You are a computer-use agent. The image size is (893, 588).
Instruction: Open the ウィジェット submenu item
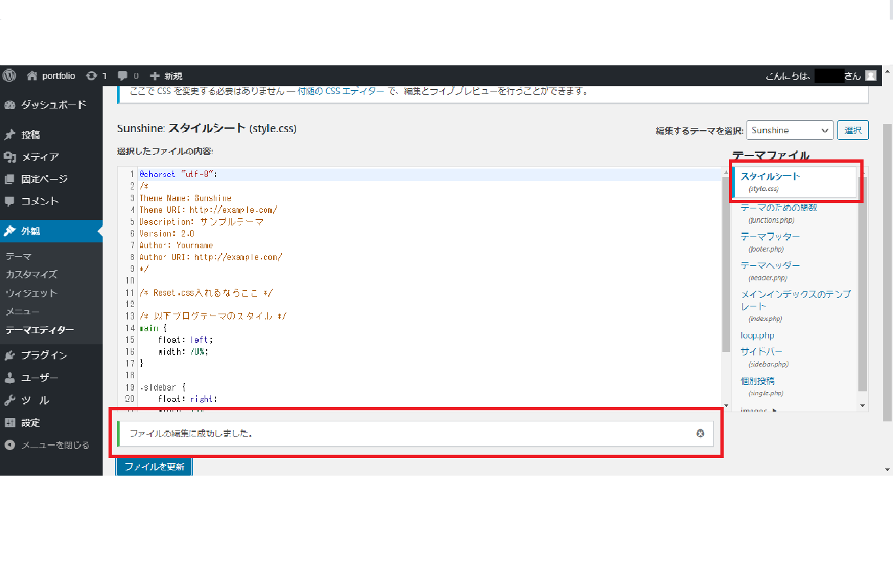(x=31, y=293)
